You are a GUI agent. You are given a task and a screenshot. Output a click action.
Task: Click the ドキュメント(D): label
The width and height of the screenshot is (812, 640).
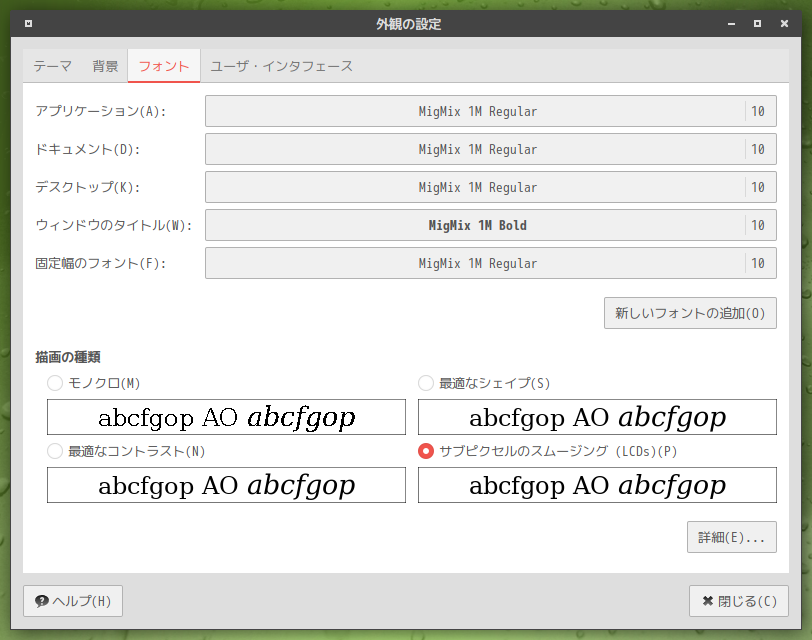(88, 150)
